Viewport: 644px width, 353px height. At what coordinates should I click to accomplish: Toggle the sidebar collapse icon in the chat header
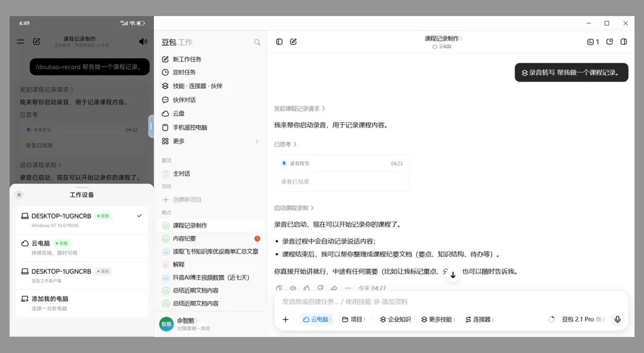click(x=279, y=42)
